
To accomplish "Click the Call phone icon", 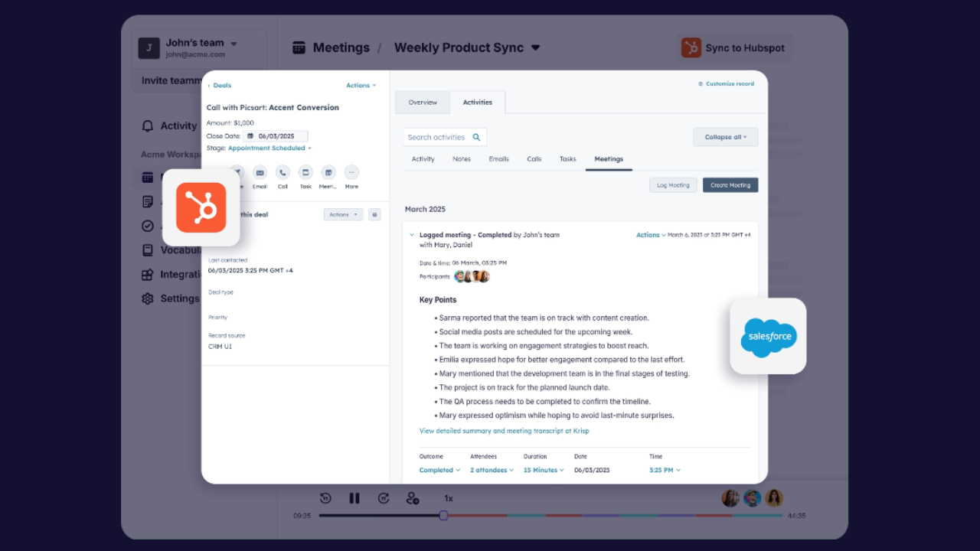I will (x=283, y=173).
